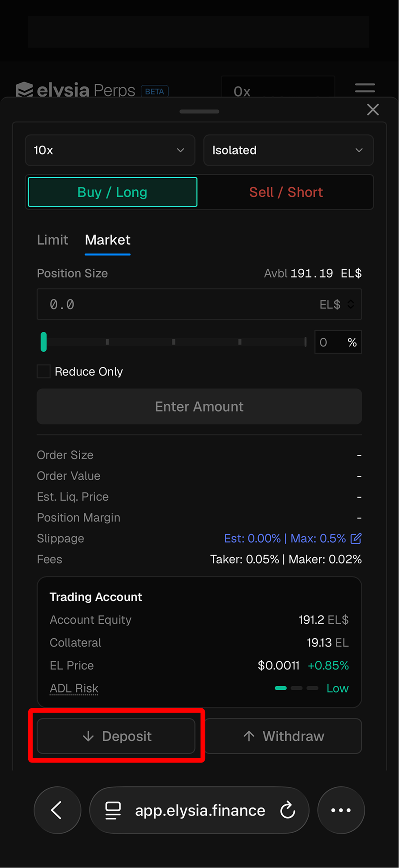Click the Avbl 191.19 EL$ balance
The width and height of the screenshot is (399, 868).
tap(313, 273)
